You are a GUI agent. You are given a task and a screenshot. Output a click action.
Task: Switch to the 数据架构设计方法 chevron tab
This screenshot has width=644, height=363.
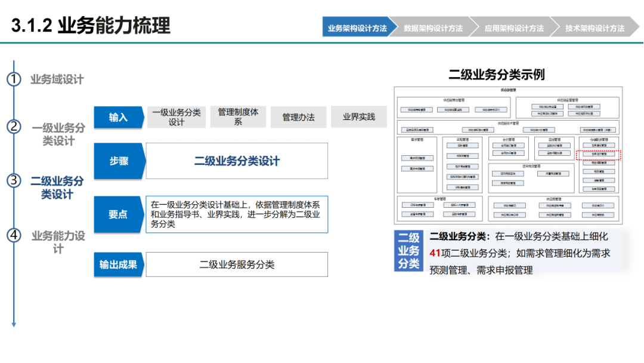(x=433, y=28)
